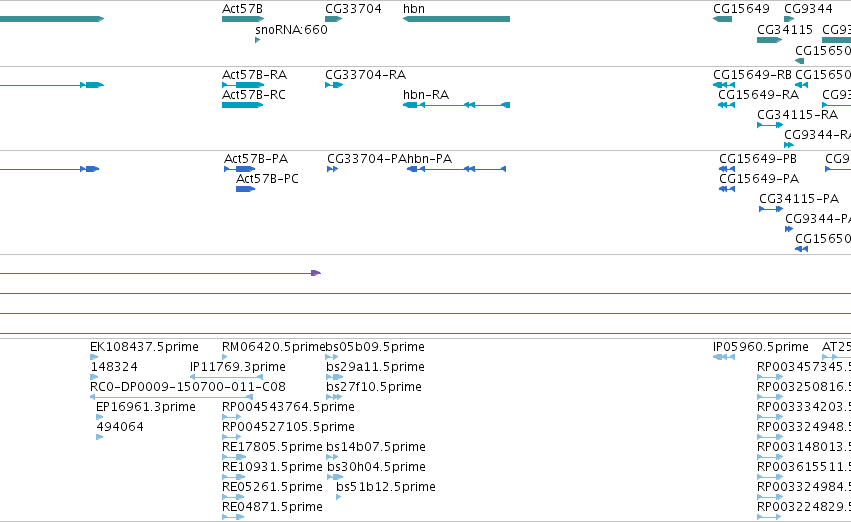Click the CG9344 gene name label
The image size is (851, 522).
(x=808, y=9)
